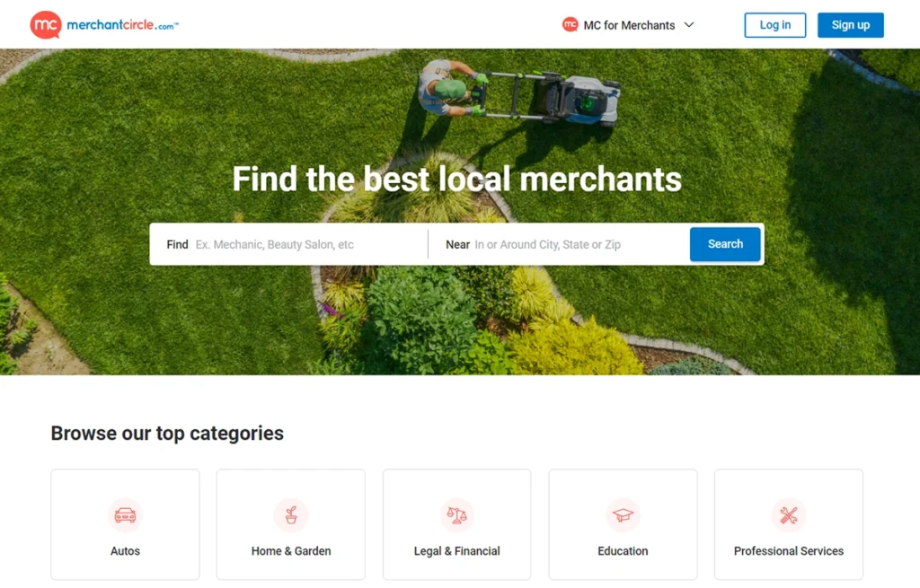Expand the MC for Merchants chevron
920x588 pixels.
pos(689,25)
